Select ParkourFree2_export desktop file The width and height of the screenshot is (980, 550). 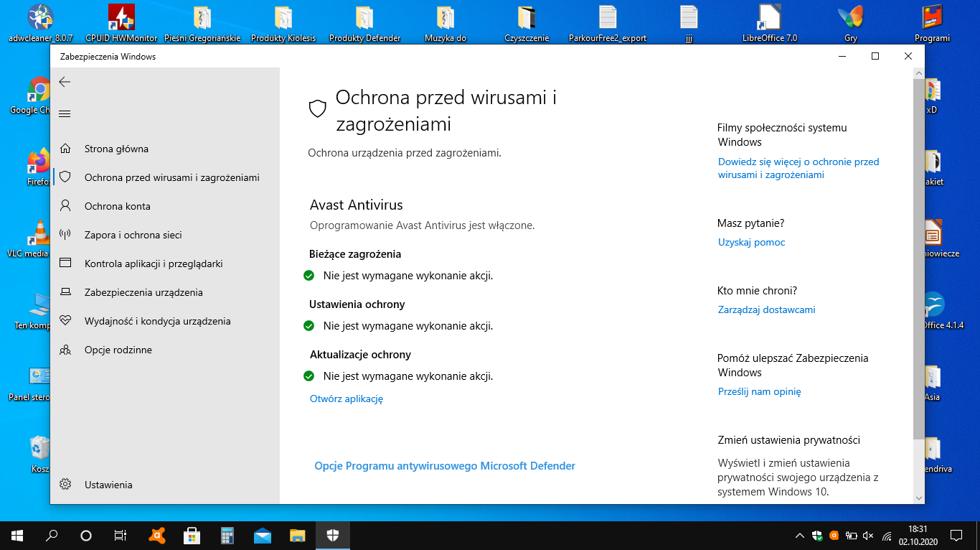607,24
